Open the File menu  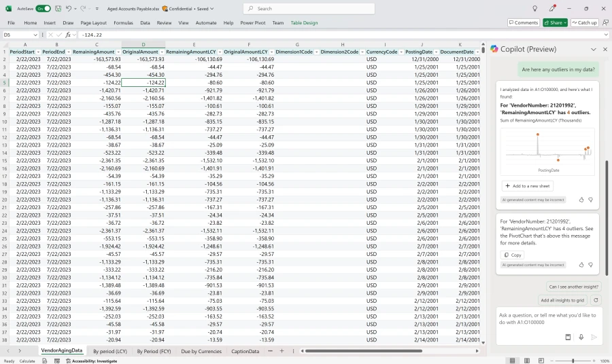pos(12,22)
